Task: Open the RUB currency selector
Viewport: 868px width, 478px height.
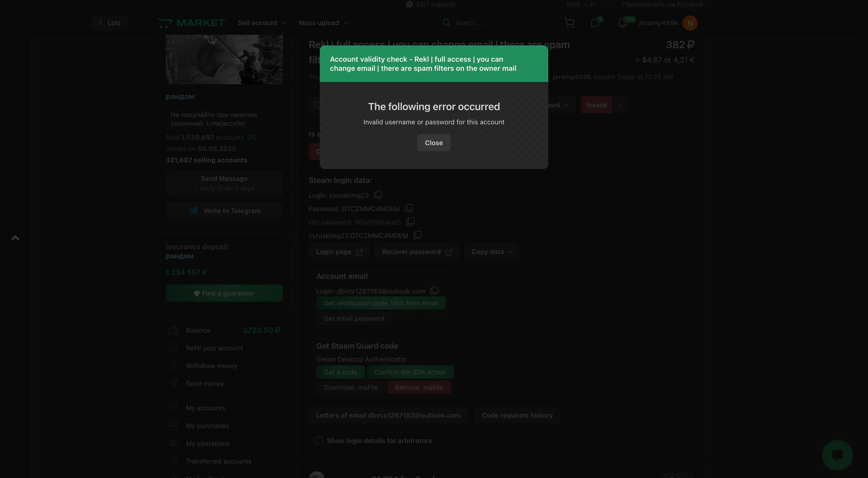Action: point(580,4)
